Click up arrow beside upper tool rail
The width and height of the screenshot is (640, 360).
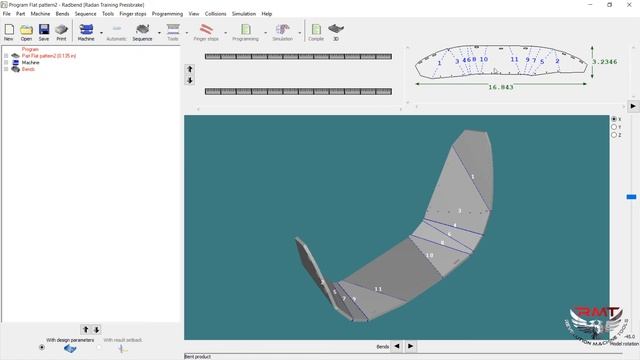(x=190, y=69)
